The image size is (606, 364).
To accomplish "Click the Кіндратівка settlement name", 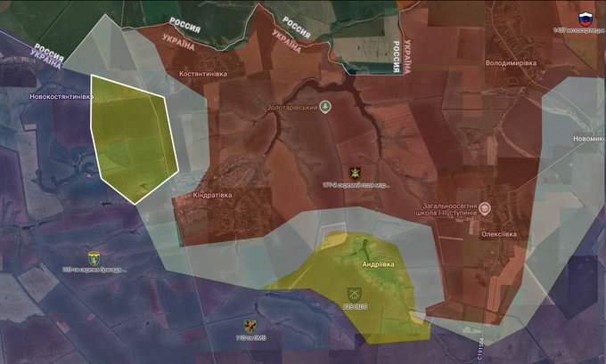I will [213, 195].
